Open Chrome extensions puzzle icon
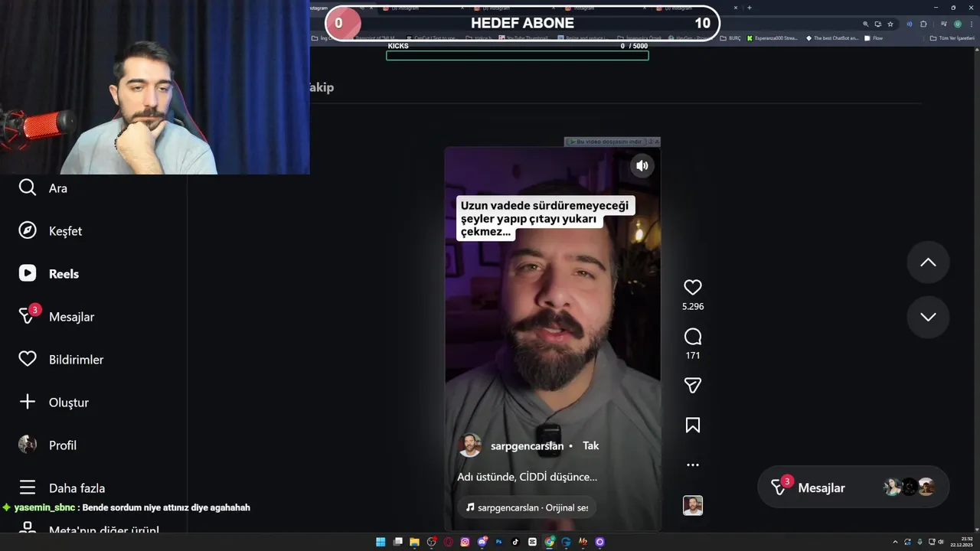The width and height of the screenshot is (980, 551). (923, 24)
